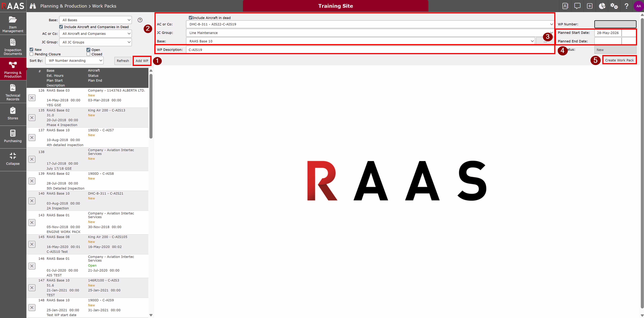Open the chat message icon
The width and height of the screenshot is (644, 318).
[577, 6]
